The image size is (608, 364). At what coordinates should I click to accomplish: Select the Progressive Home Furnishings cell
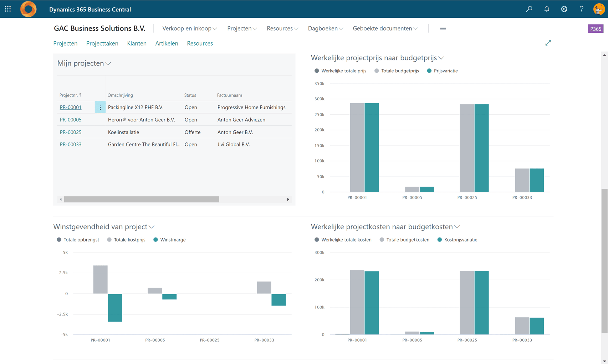click(x=251, y=107)
